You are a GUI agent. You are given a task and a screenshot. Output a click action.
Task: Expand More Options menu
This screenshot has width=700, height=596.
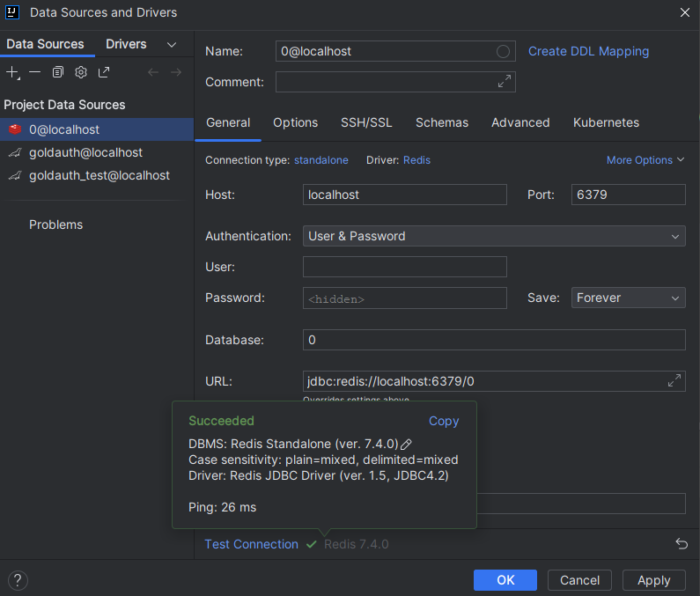tap(645, 160)
